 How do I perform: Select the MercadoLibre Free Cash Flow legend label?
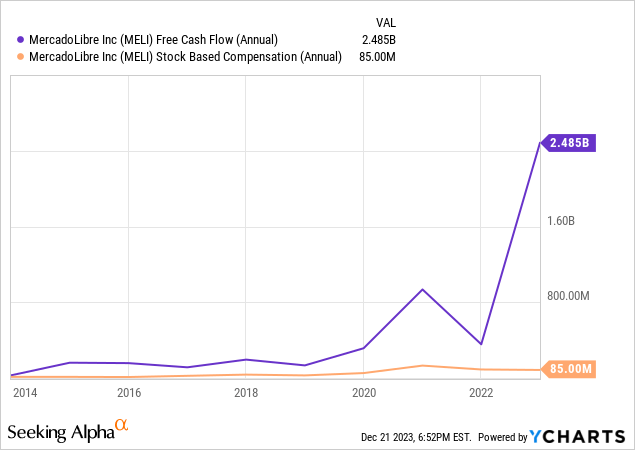[153, 40]
